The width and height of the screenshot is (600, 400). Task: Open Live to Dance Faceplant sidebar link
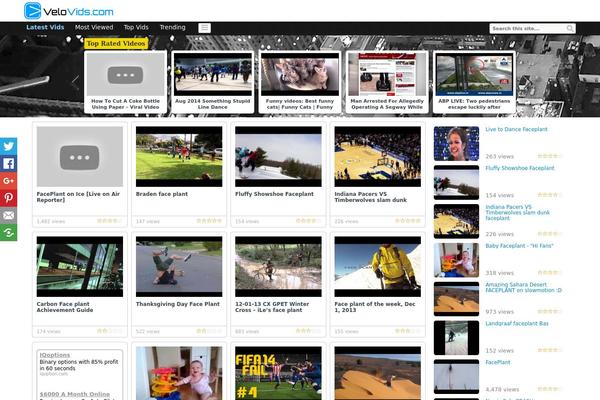click(516, 129)
